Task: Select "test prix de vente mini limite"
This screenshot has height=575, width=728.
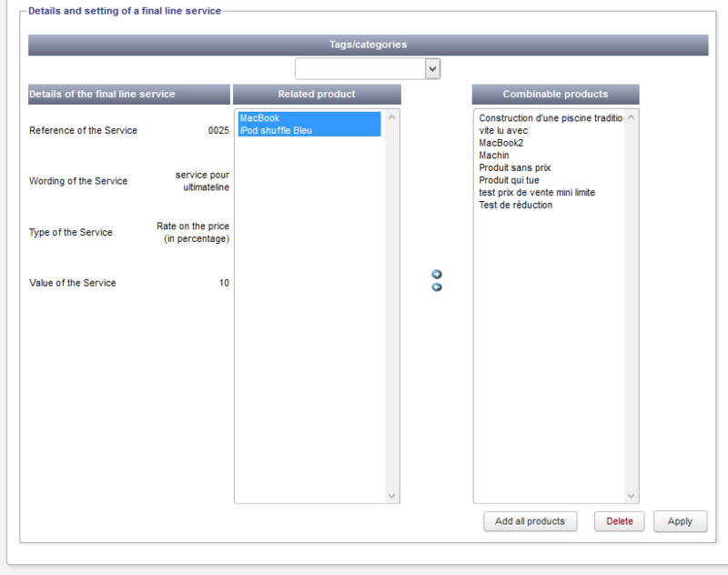Action: pyautogui.click(x=537, y=193)
